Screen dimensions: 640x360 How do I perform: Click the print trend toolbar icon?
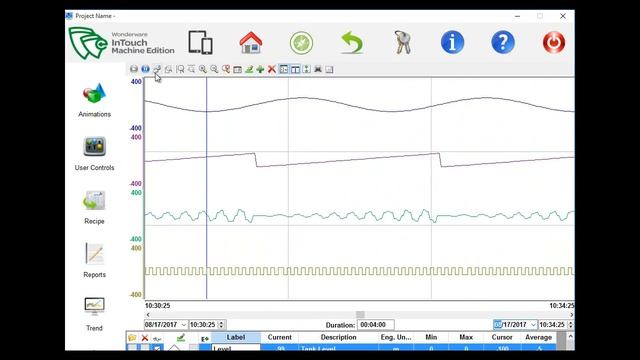(x=318, y=69)
